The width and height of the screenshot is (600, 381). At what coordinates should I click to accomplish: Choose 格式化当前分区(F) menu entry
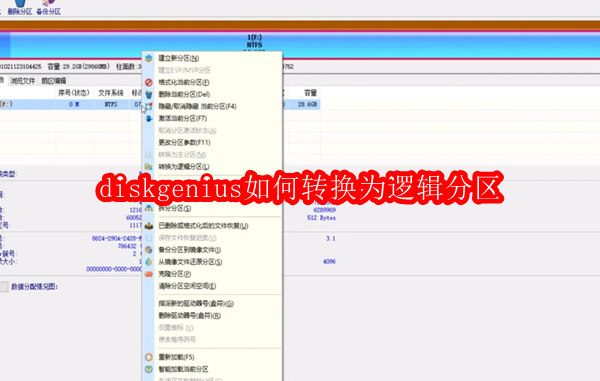tap(184, 82)
